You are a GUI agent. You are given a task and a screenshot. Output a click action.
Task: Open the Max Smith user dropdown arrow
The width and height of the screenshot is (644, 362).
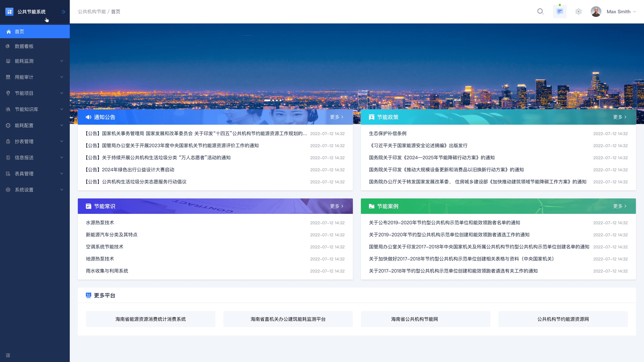(x=635, y=12)
